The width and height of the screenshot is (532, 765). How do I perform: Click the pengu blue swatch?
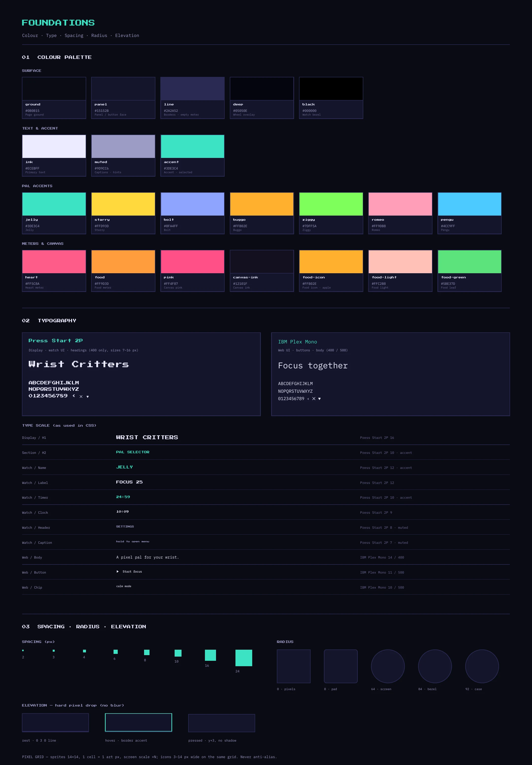point(470,213)
